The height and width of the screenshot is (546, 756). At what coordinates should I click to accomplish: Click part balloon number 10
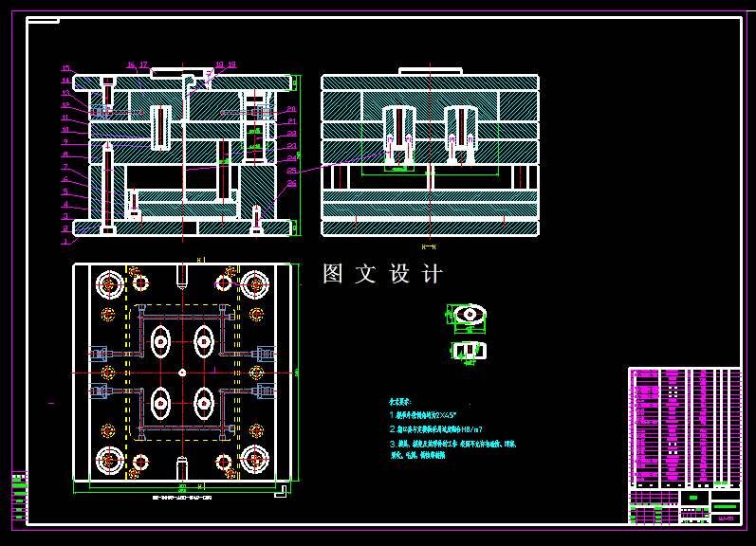pyautogui.click(x=65, y=130)
